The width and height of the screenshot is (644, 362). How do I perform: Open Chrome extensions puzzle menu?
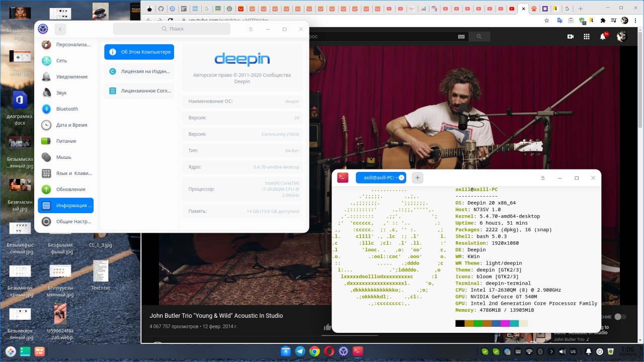pos(603,21)
